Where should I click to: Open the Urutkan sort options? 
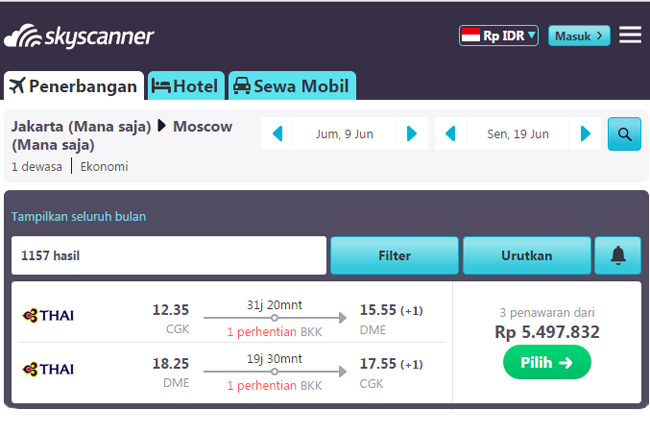[526, 256]
